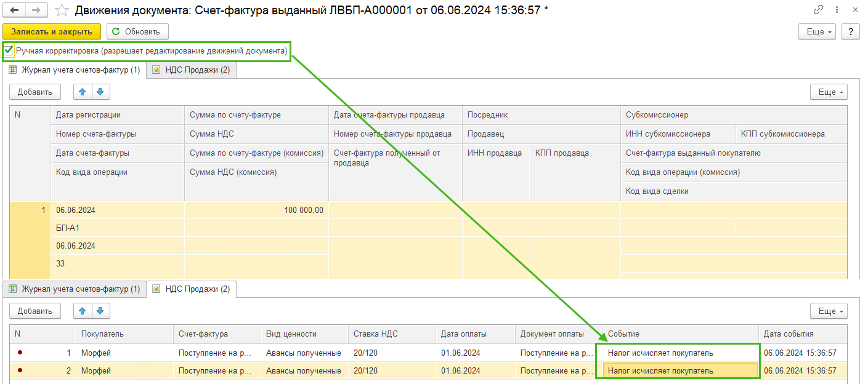Screen dimensions: 868x384
Task: Click the Покупатель column header
Action: click(124, 334)
